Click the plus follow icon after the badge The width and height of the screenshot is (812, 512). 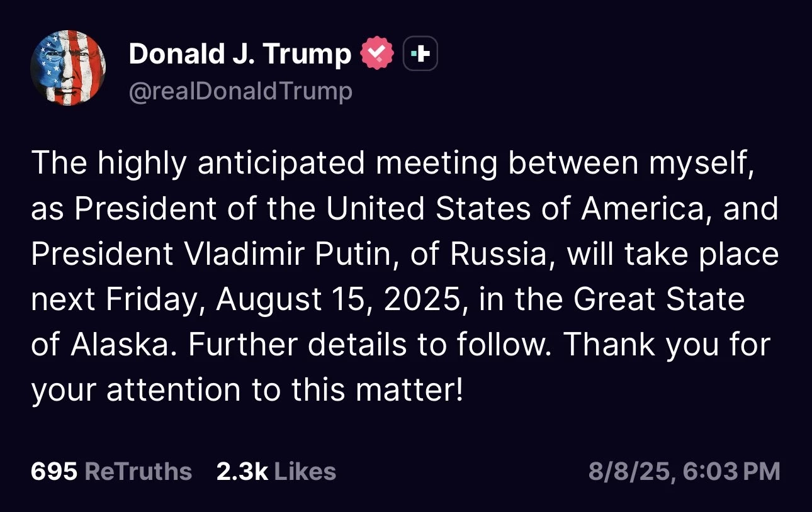tap(420, 55)
